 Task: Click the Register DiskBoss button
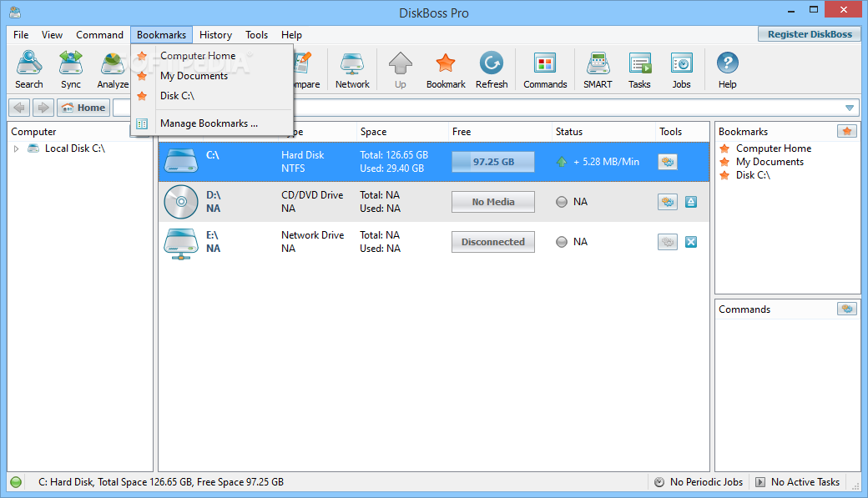pos(810,34)
